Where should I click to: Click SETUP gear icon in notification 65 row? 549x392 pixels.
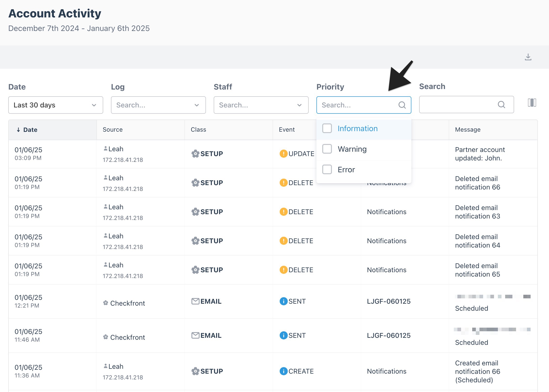point(195,270)
